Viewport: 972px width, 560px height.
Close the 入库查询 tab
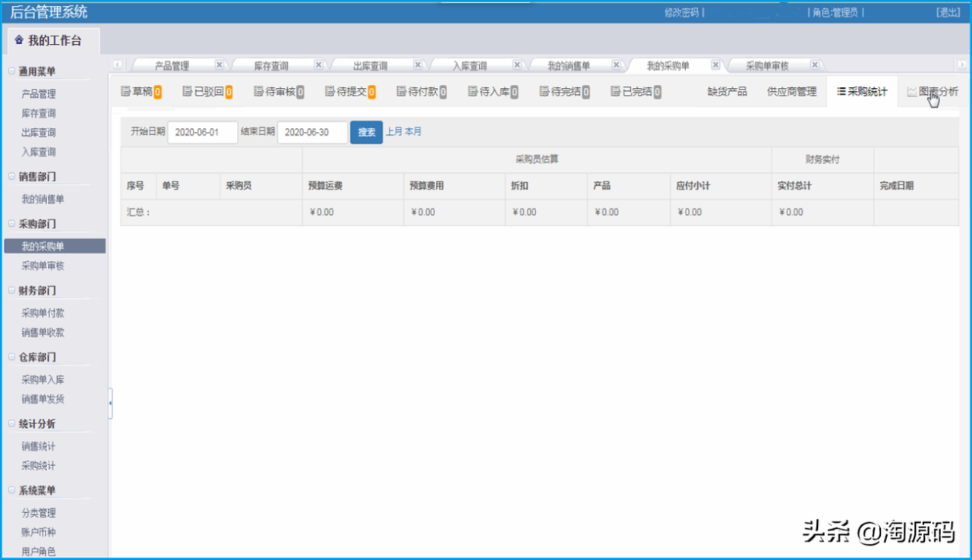pyautogui.click(x=517, y=65)
